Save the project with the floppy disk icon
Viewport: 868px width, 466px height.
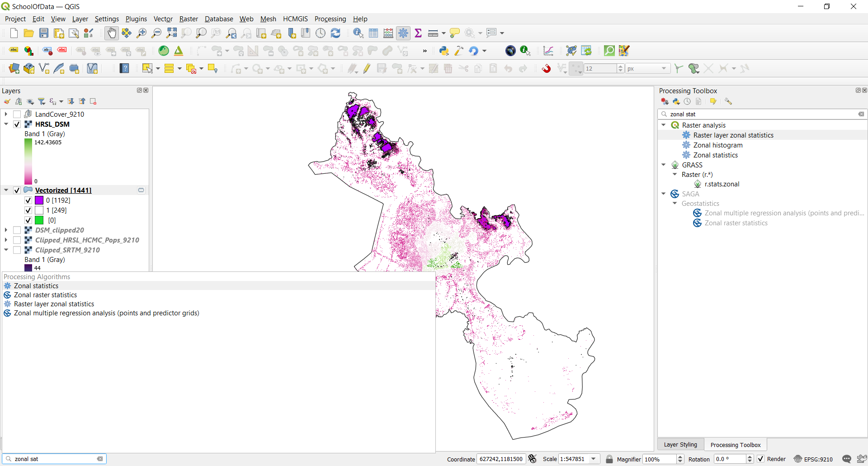pyautogui.click(x=44, y=33)
